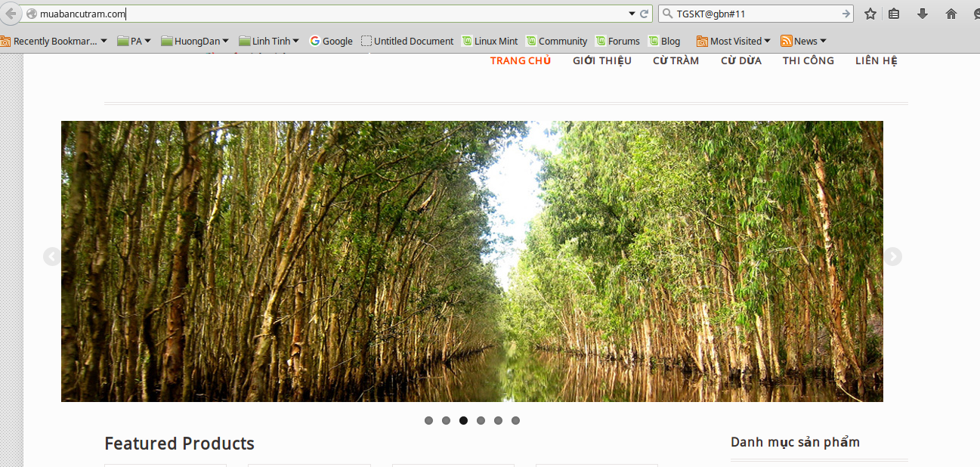
Task: Open the Forums bookmark
Action: tap(617, 41)
